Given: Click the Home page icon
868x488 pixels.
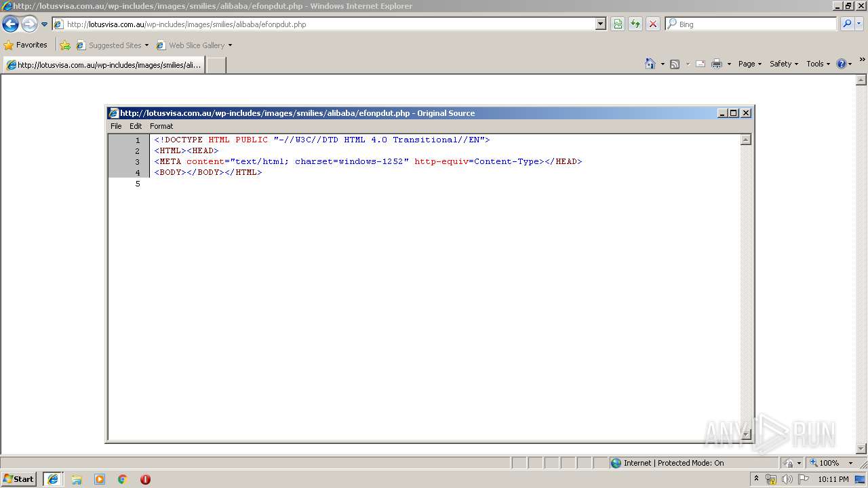Looking at the screenshot, I should click(x=650, y=64).
